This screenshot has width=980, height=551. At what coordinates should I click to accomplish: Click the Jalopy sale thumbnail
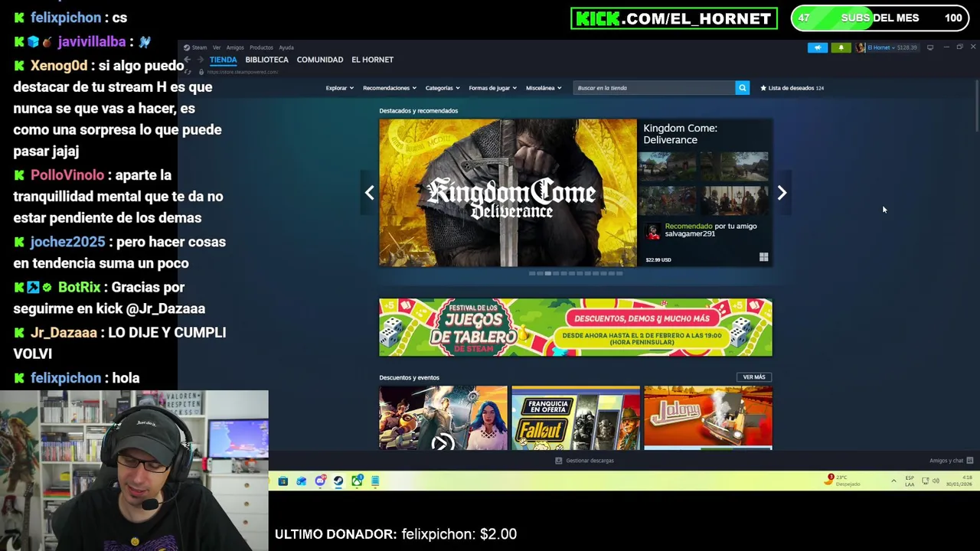tap(708, 418)
